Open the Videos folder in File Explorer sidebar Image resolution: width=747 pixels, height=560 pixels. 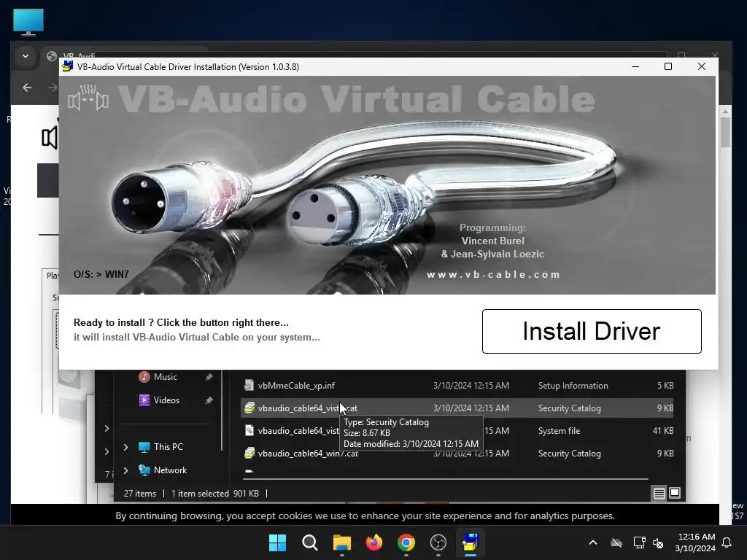click(166, 400)
